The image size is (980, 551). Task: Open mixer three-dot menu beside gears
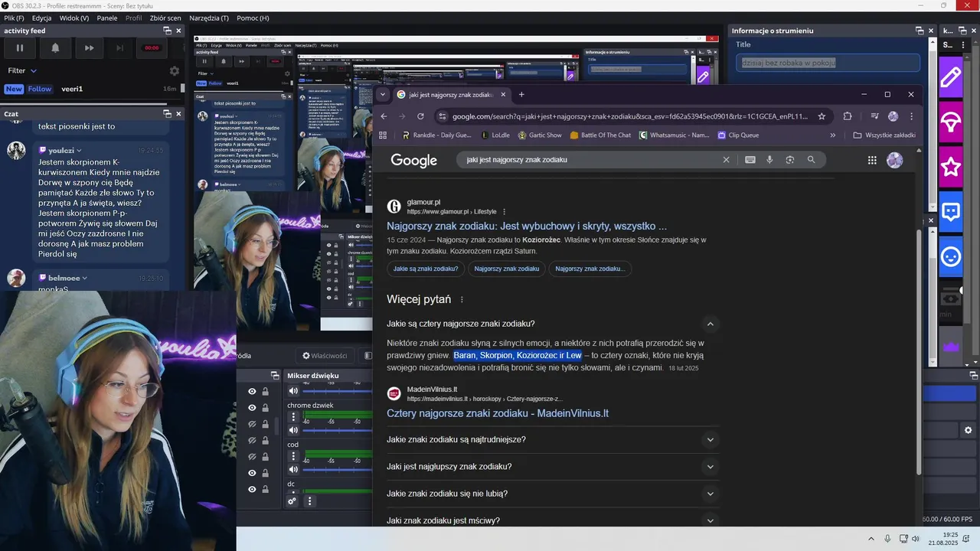309,501
